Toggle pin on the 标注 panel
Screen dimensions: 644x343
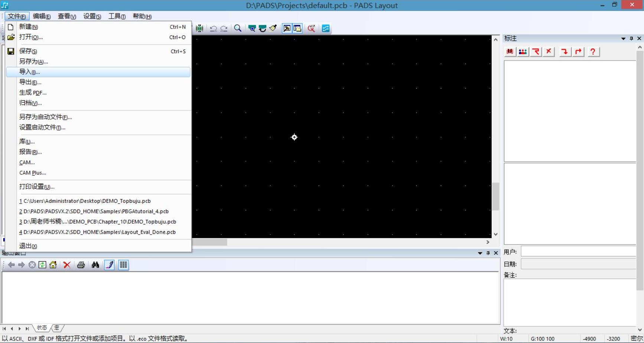point(631,38)
